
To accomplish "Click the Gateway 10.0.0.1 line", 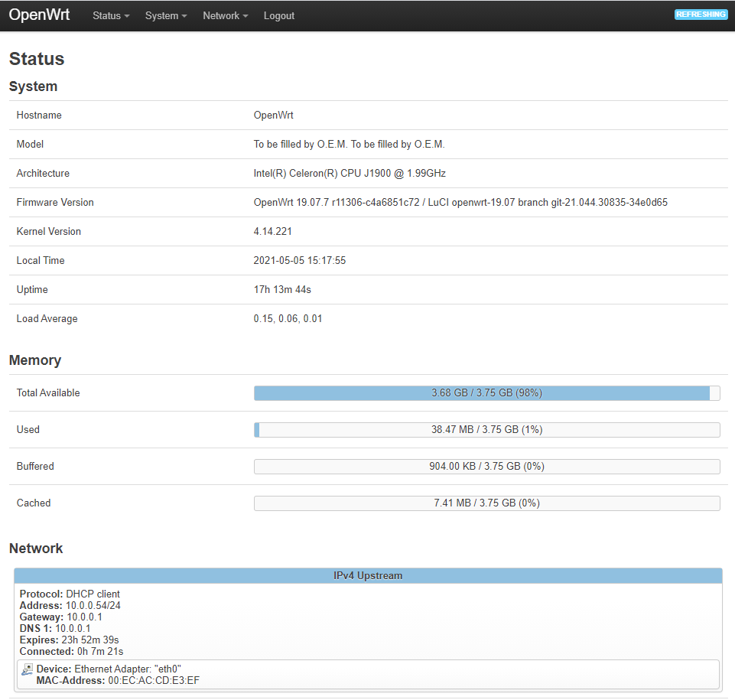I will (61, 617).
